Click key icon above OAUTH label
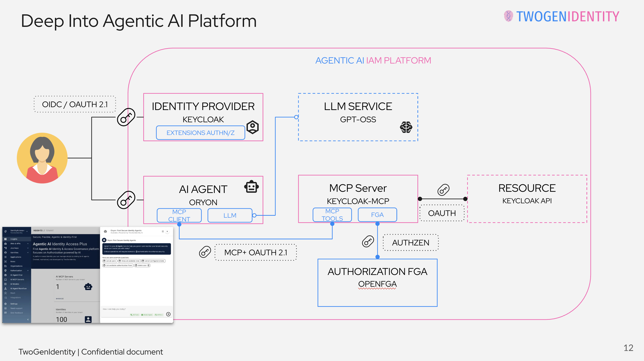This screenshot has width=644, height=361. point(443,190)
